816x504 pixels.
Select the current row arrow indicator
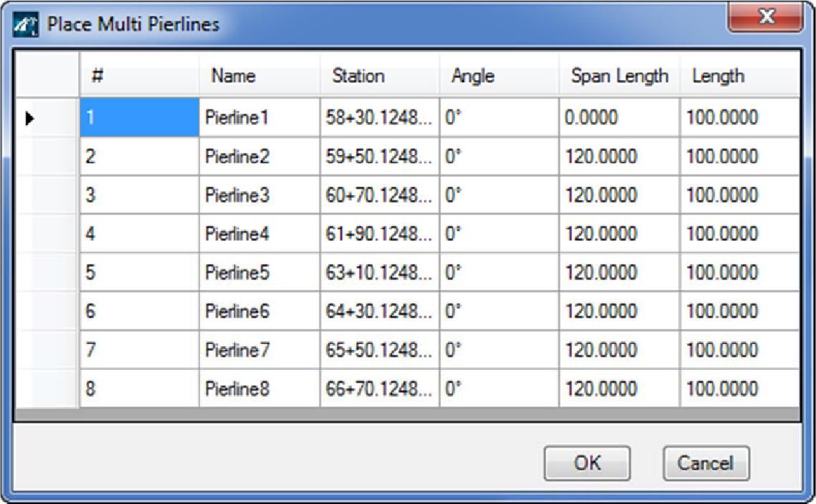pos(29,118)
